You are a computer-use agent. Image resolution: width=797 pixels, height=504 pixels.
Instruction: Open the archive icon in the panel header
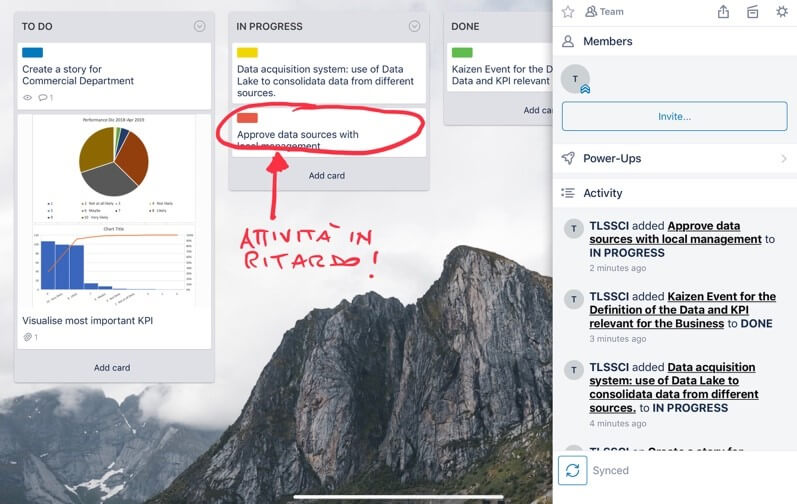pos(753,12)
